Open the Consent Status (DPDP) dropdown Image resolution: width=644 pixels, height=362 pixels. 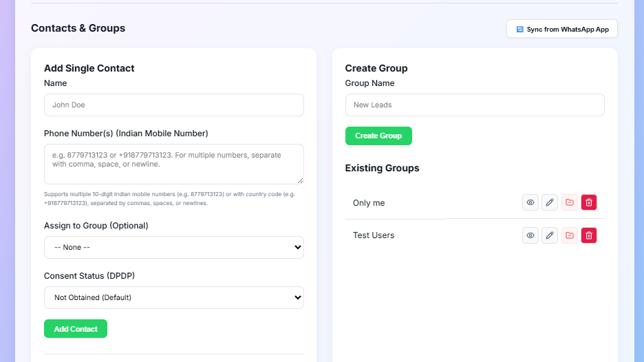174,297
